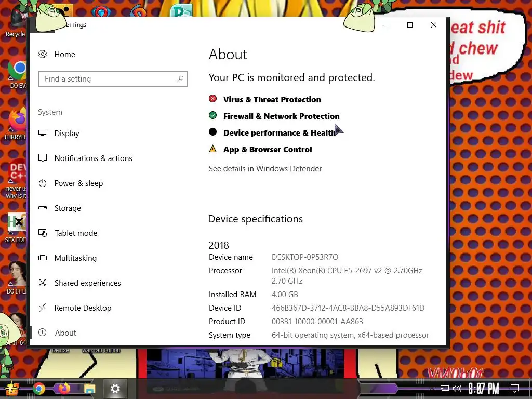The height and width of the screenshot is (399, 532).
Task: Open See details in Windows Defender link
Action: click(265, 169)
